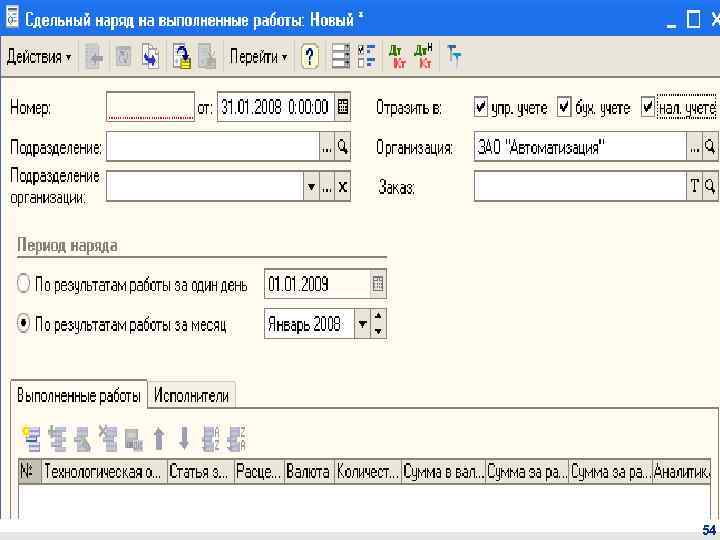Open the Перейти menu

coord(259,57)
